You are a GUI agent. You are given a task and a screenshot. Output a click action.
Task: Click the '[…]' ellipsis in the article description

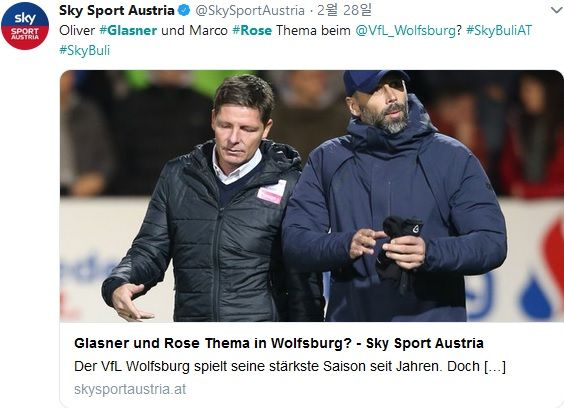(x=495, y=367)
